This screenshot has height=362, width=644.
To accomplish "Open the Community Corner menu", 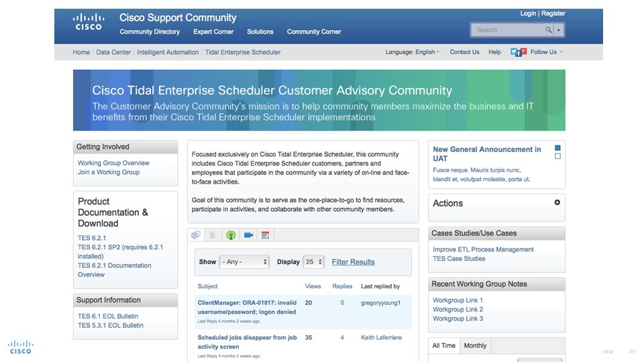I will pyautogui.click(x=314, y=32).
